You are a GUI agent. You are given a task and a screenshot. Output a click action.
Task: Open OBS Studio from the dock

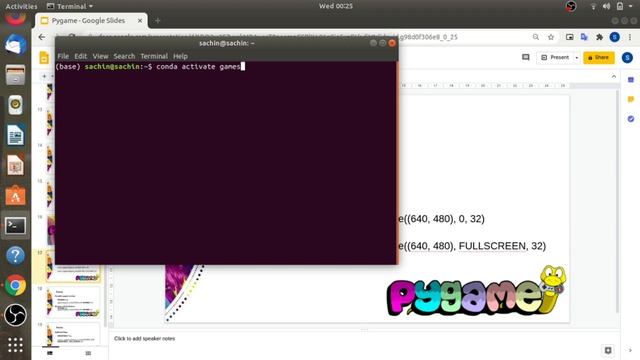tap(16, 315)
